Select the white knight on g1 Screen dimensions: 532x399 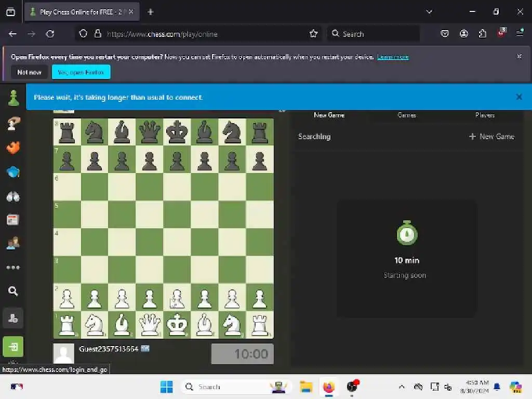pos(232,325)
